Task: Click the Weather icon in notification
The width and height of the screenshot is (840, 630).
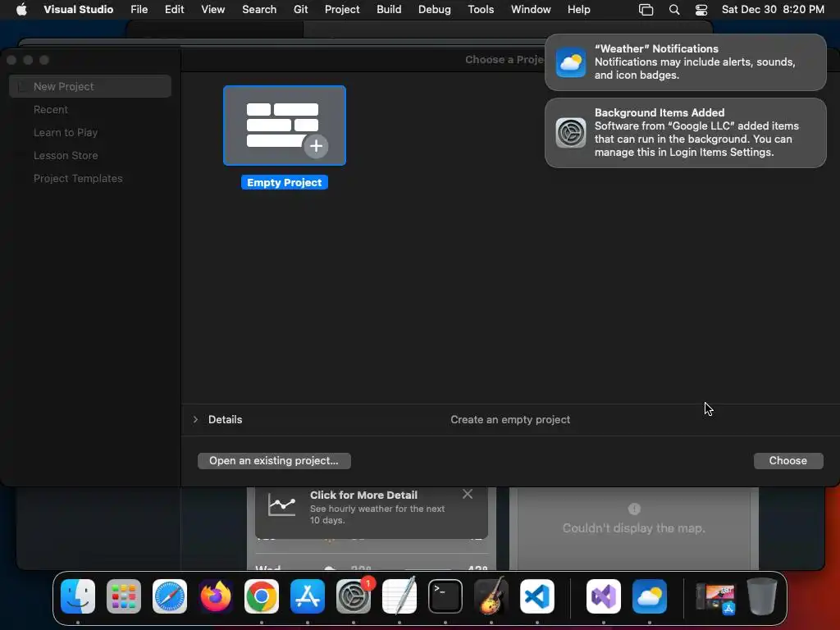Action: coord(571,62)
